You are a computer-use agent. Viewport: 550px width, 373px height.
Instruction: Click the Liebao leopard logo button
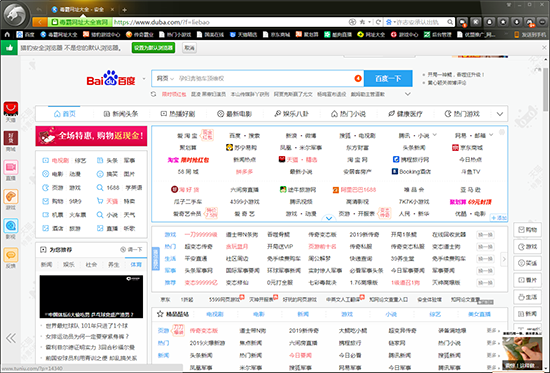15,14
